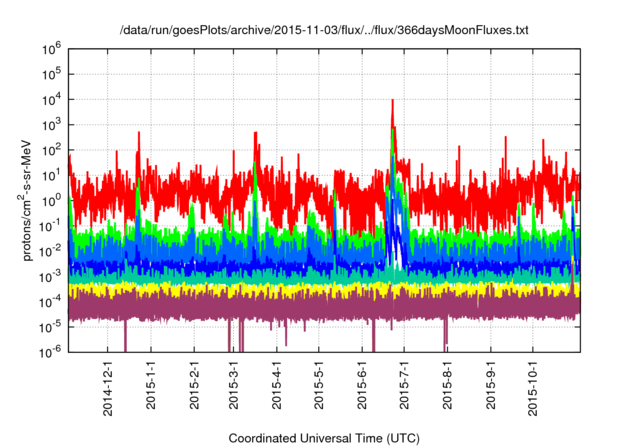Click the 2015-9-1 date tick label

(x=491, y=385)
